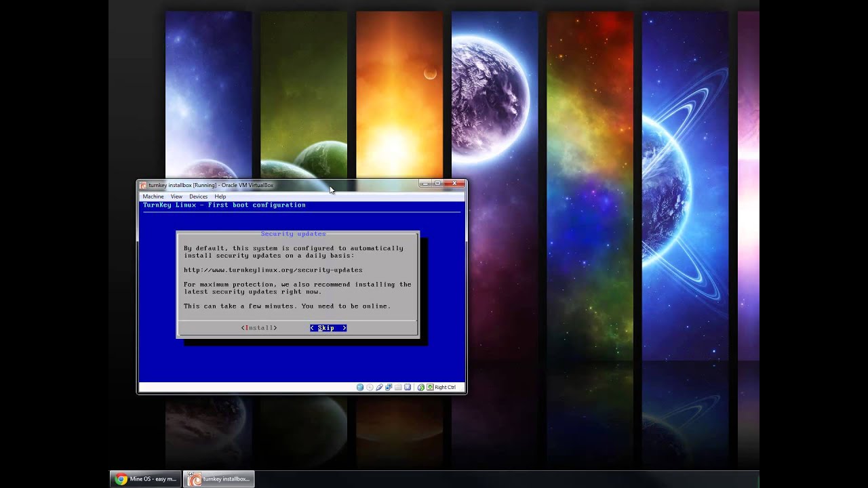Click the keyboard capture host key icon

pyautogui.click(x=430, y=387)
